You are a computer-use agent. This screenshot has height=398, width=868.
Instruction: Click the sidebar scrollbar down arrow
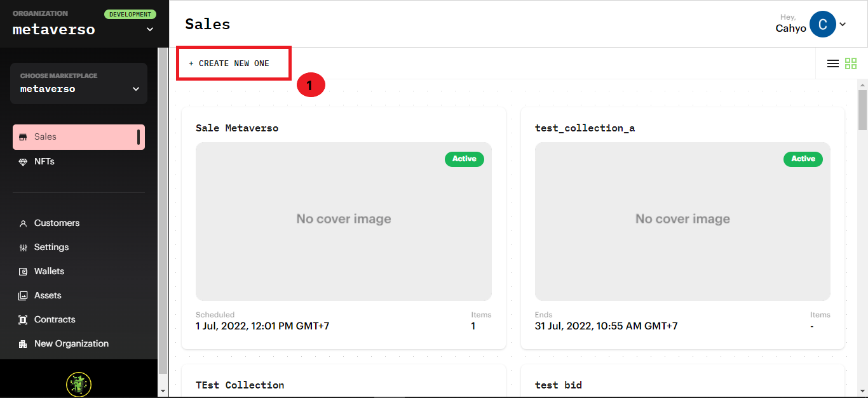pos(163,391)
